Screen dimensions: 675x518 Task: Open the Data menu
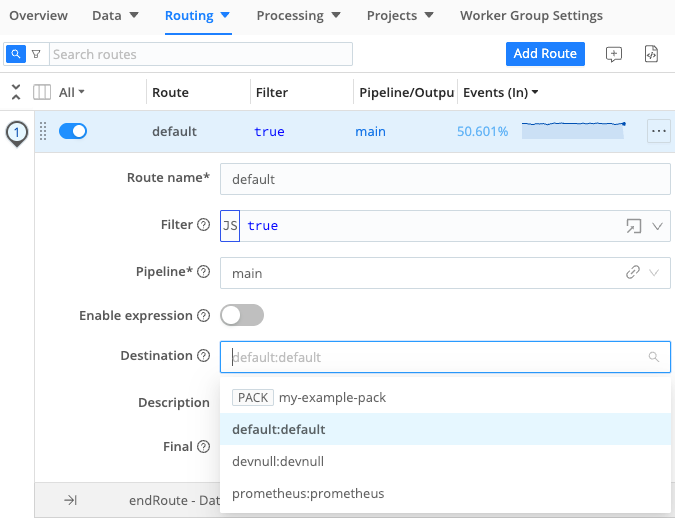click(x=115, y=16)
